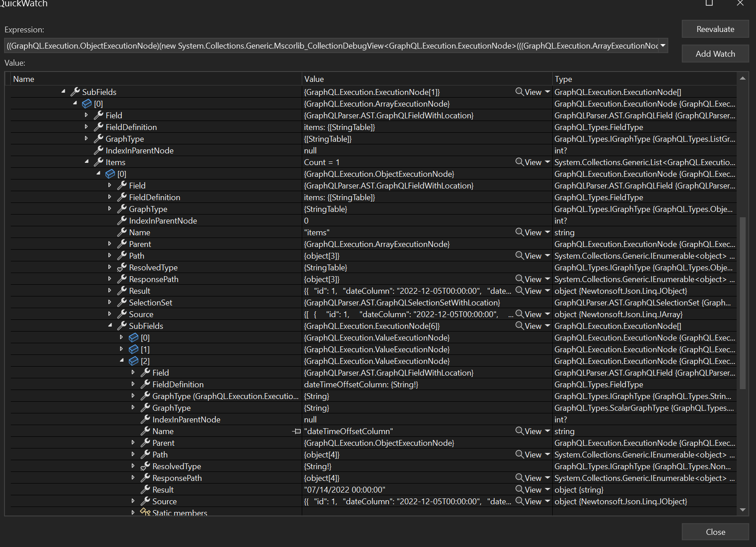Click the View icon for the Source JArray value
Screen dimensions: 756x547
coord(519,314)
